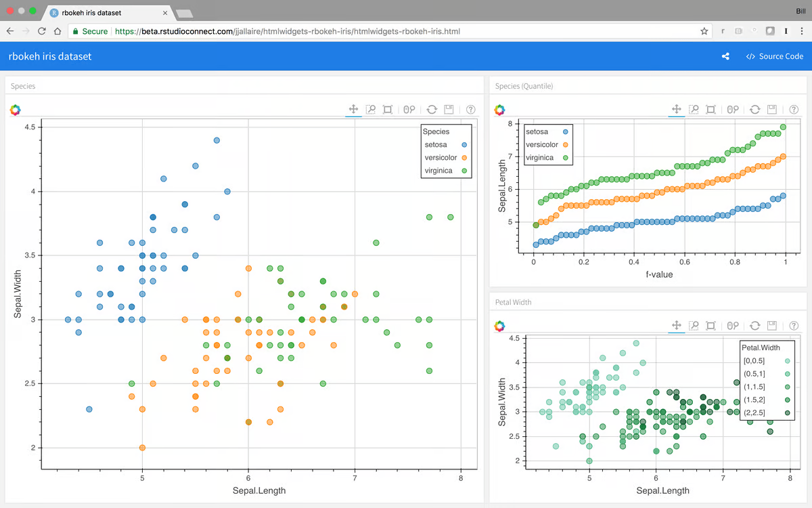Screen dimensions: 812x508
Task: Select the rbokeh iris dataset browser tab
Action: [91, 12]
